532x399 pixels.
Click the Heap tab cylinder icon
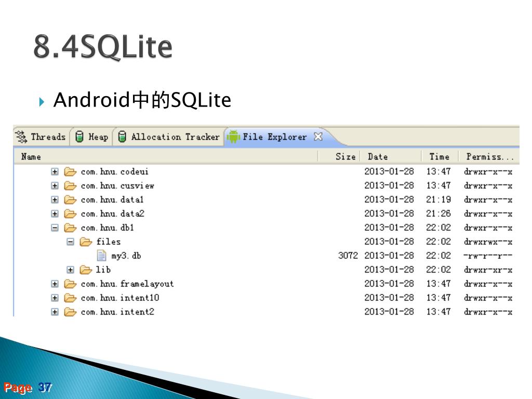(79, 137)
